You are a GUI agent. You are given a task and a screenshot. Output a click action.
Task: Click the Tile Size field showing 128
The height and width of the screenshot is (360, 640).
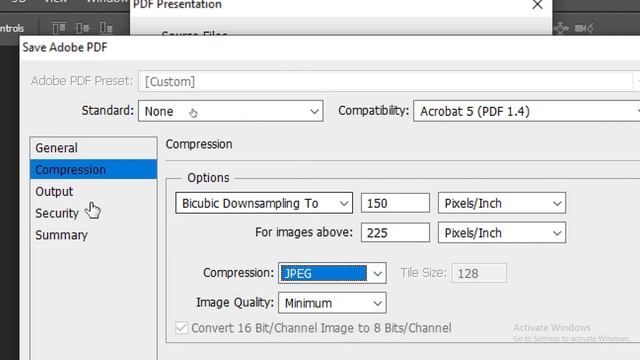[479, 273]
